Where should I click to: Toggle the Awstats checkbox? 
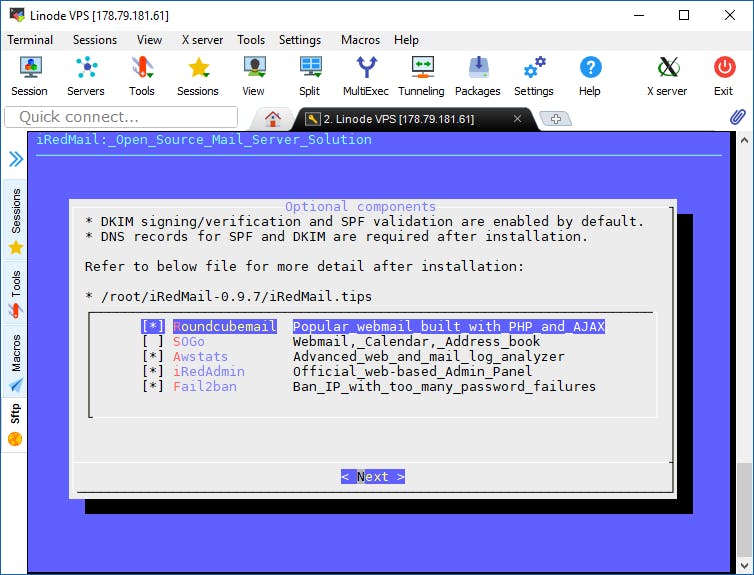point(153,356)
